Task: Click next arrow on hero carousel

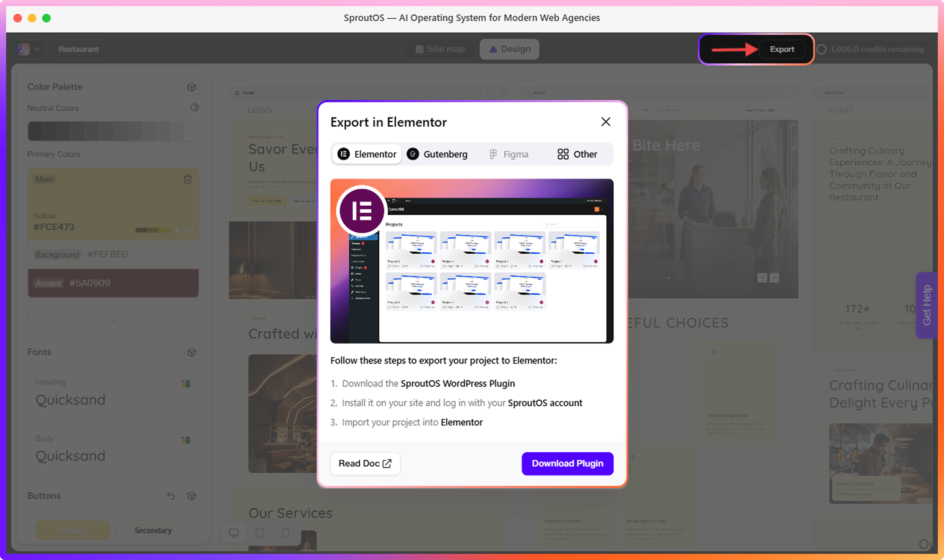Action: [x=774, y=278]
